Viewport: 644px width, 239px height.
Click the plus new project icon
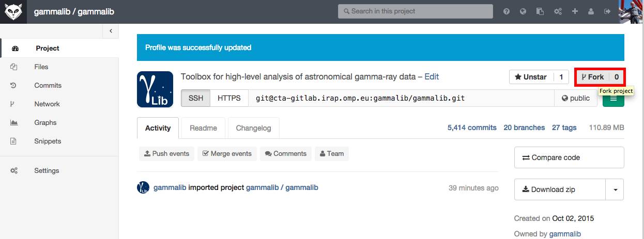pos(575,11)
